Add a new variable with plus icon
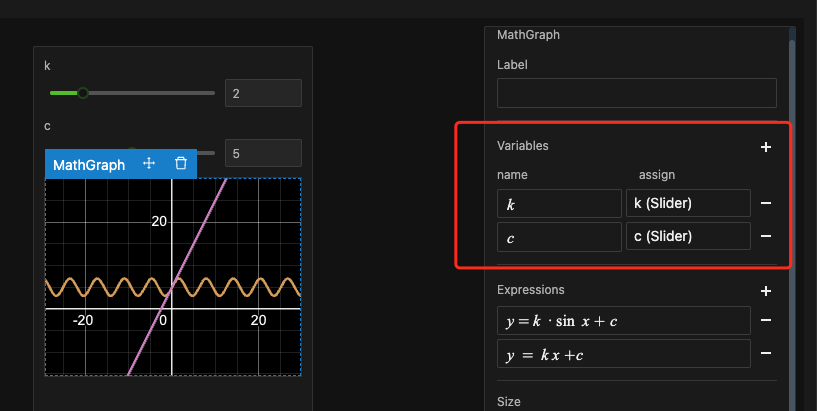This screenshot has width=817, height=411. pos(765,147)
